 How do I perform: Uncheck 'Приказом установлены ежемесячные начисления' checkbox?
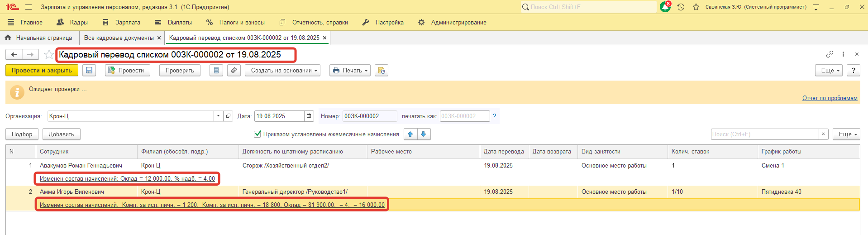pyautogui.click(x=258, y=134)
